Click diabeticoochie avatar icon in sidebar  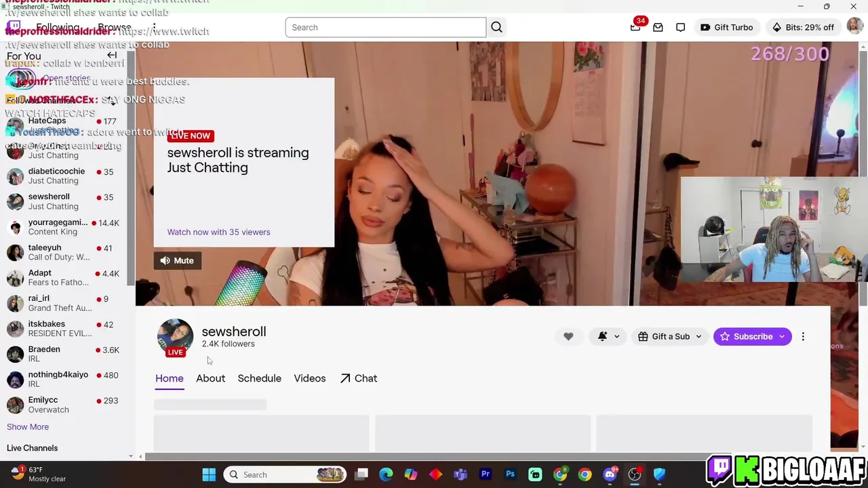15,176
